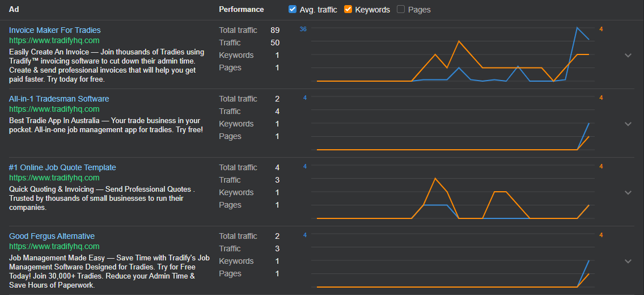This screenshot has height=295, width=644.
Task: Click the 'Job Management Made Easy' description
Action: 109,271
